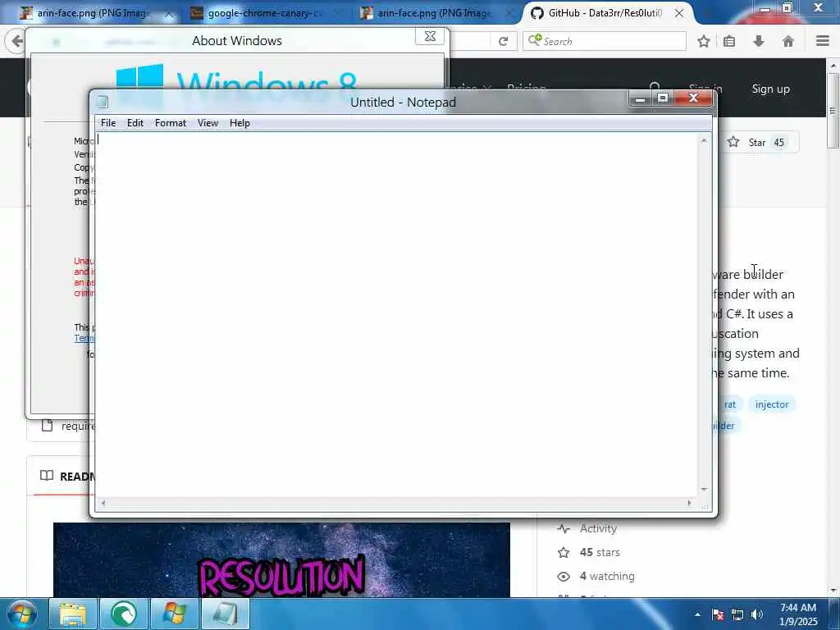Open the Firefox hamburger menu

[822, 41]
